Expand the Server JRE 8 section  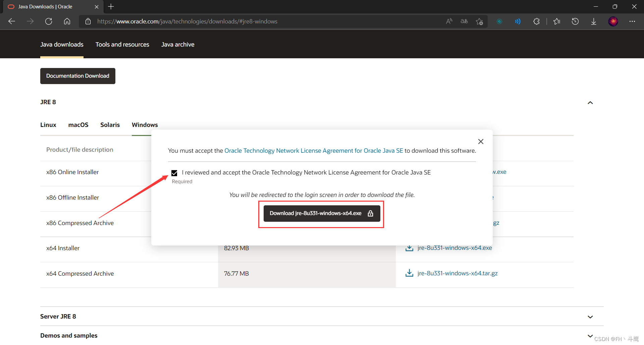(590, 317)
